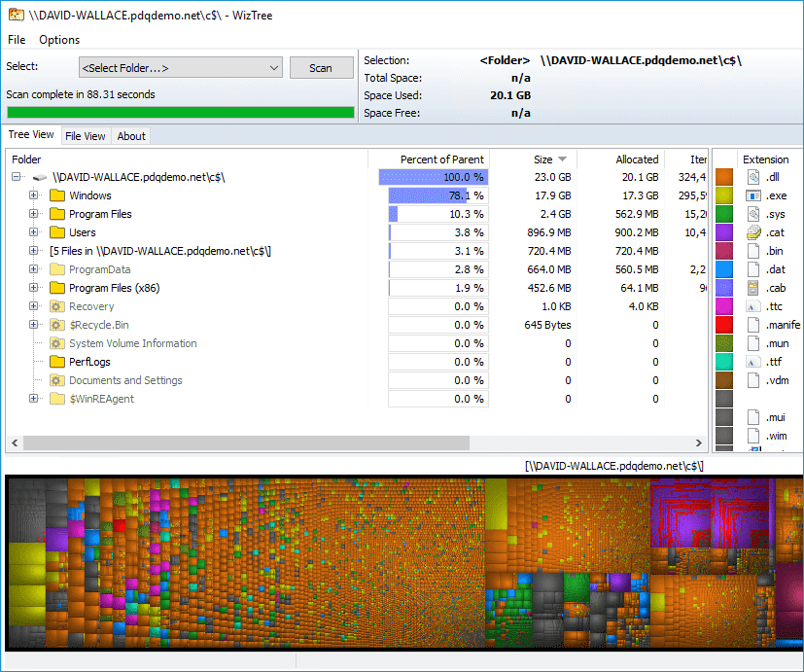Collapse the root c$ tree node
This screenshot has width=804, height=672.
[x=15, y=177]
